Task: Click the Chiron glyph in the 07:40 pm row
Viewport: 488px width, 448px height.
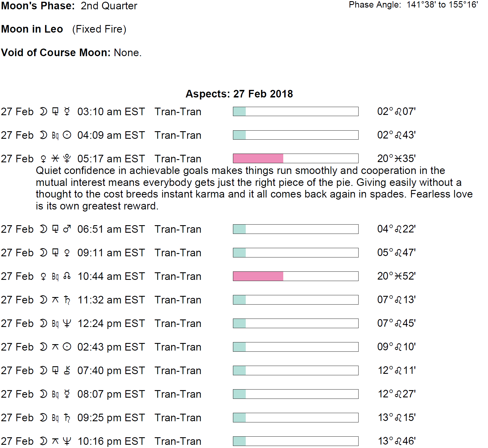Action: click(x=67, y=370)
